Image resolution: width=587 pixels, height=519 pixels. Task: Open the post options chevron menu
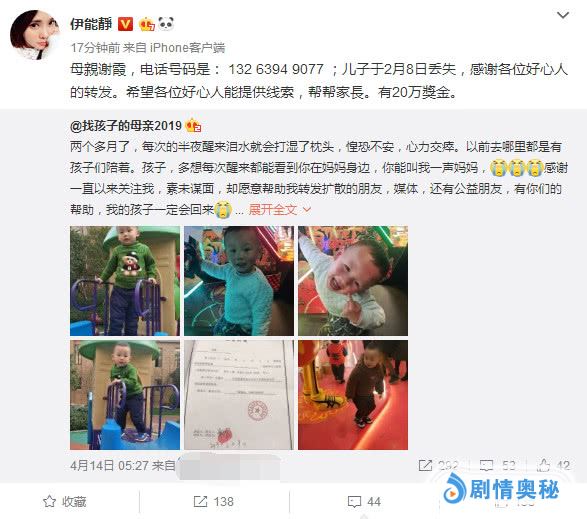tap(563, 15)
